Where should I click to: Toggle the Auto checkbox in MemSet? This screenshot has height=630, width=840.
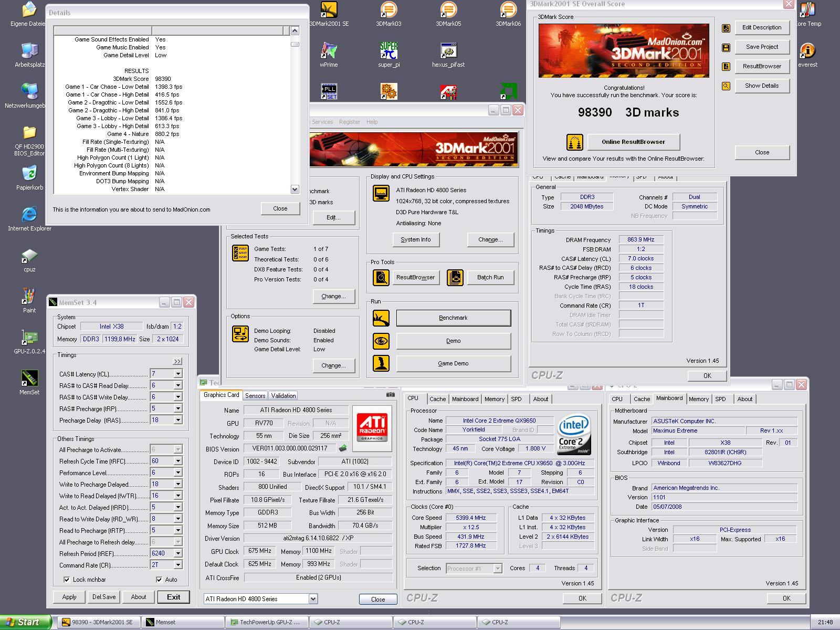[x=159, y=580]
